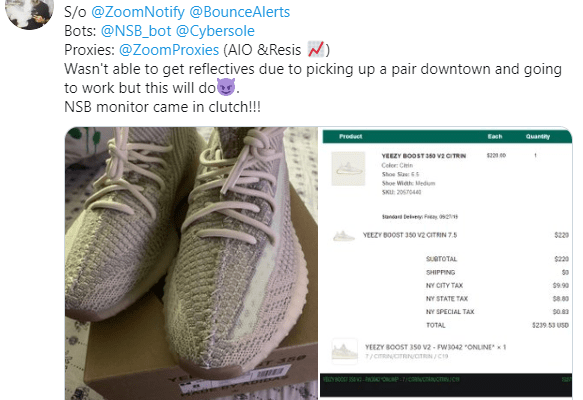Open the @NSB_bot mention
This screenshot has height=400, width=583.
(136, 31)
